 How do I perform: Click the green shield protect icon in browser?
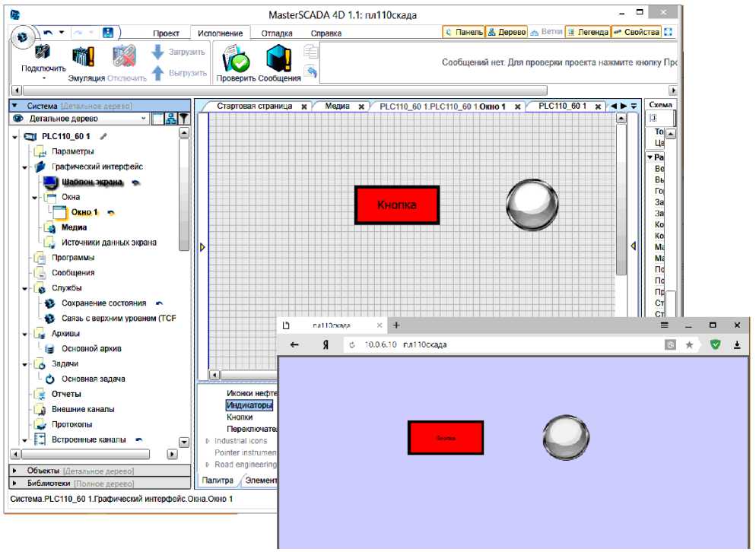point(716,344)
